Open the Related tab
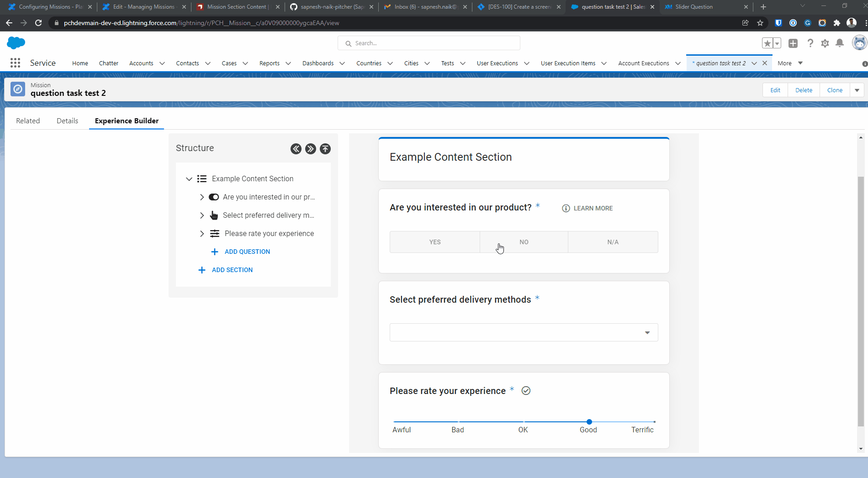 coord(28,121)
